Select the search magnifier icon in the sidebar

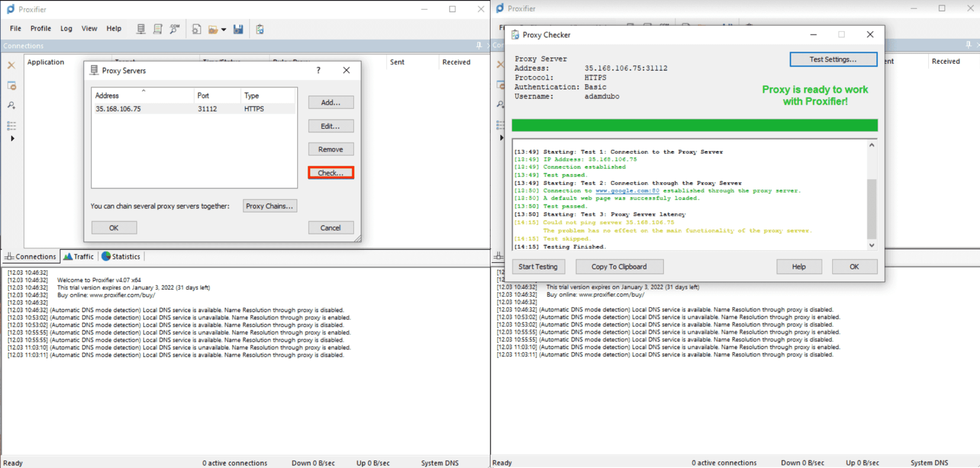point(11,105)
